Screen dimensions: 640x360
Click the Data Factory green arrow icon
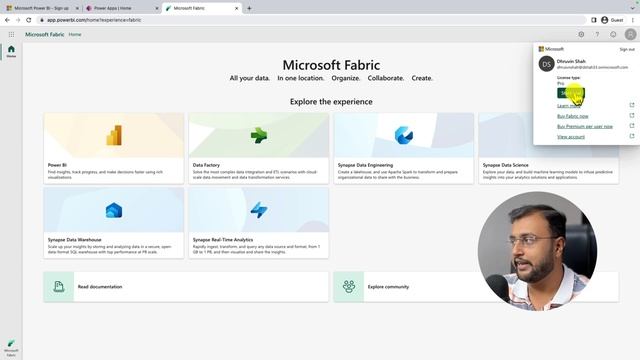[259, 136]
